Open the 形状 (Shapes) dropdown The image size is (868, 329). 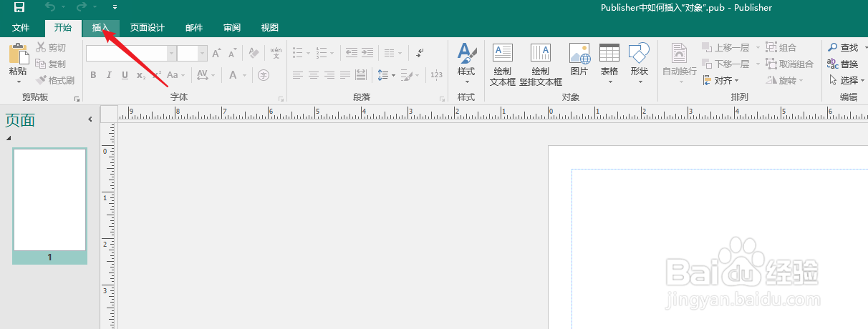639,63
